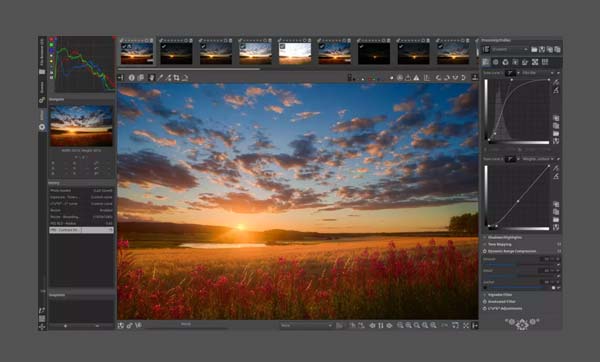Expand the Shadows/Highlights section
The image size is (600, 362).
click(x=505, y=238)
